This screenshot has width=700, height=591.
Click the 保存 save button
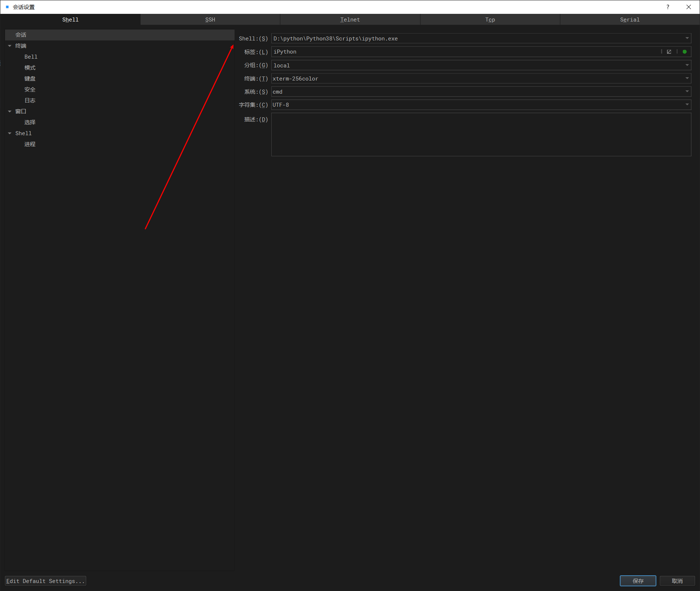click(x=638, y=581)
